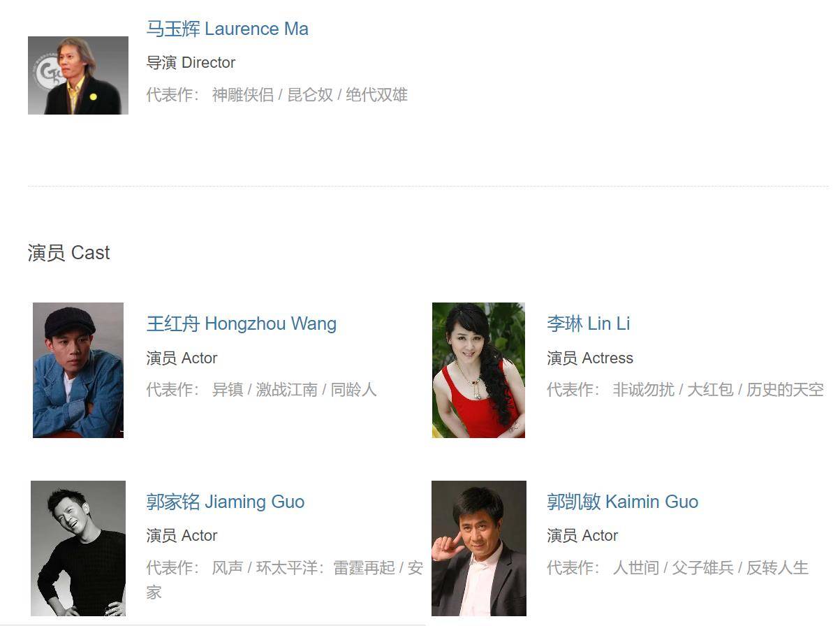Click Jiaming Guo's black-and-white photo

coord(78,548)
